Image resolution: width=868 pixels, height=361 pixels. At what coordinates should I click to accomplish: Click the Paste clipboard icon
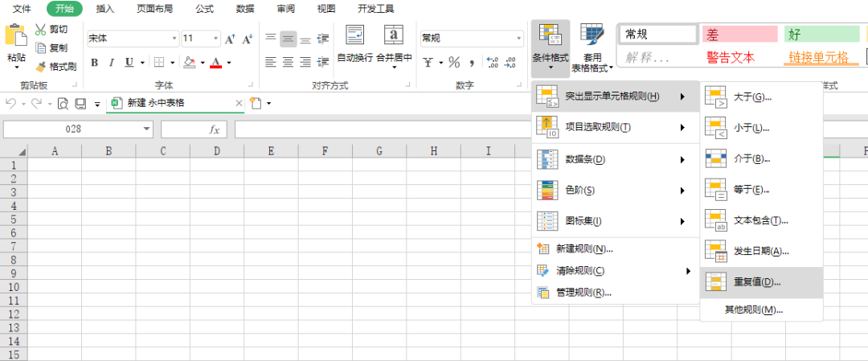pos(15,35)
